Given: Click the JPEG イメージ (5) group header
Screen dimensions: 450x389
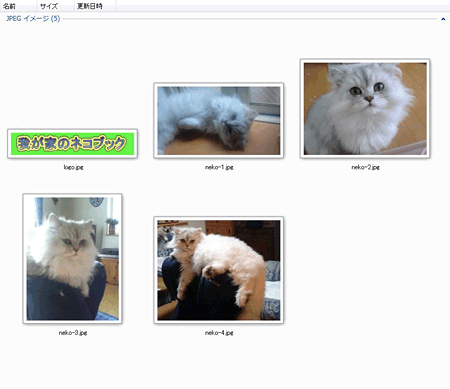Looking at the screenshot, I should (33, 18).
